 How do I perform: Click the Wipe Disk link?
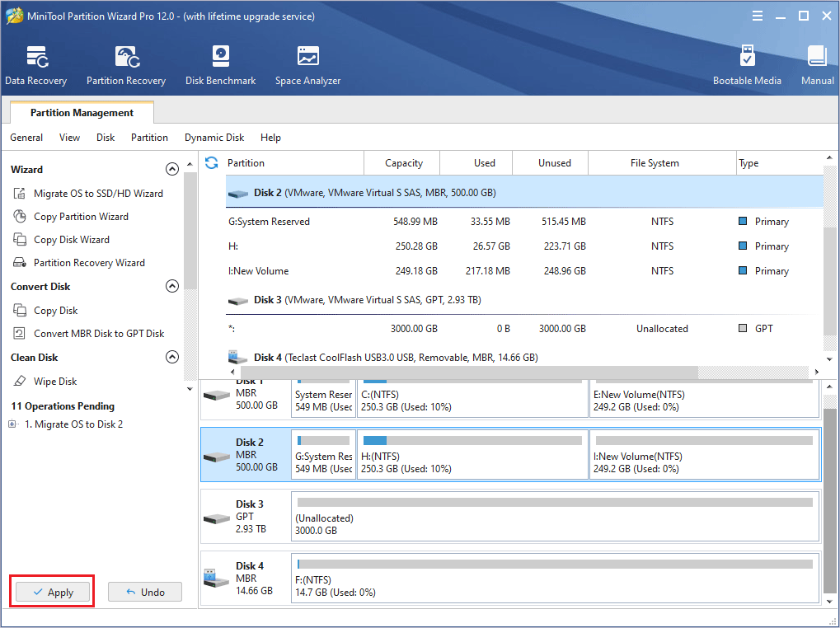55,381
